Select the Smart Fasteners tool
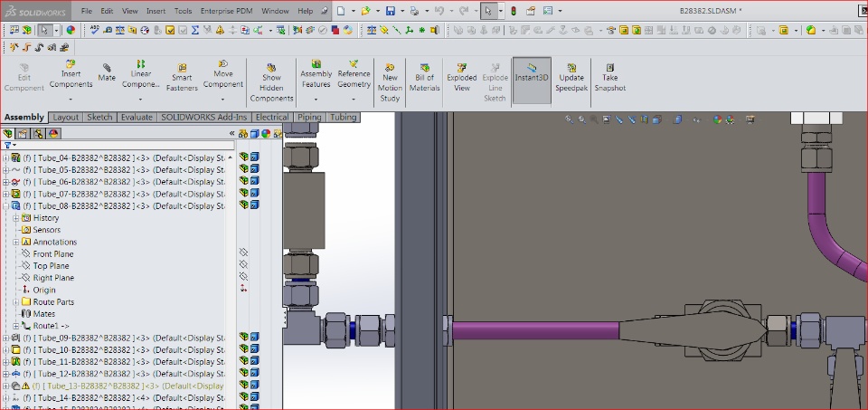 coord(182,76)
